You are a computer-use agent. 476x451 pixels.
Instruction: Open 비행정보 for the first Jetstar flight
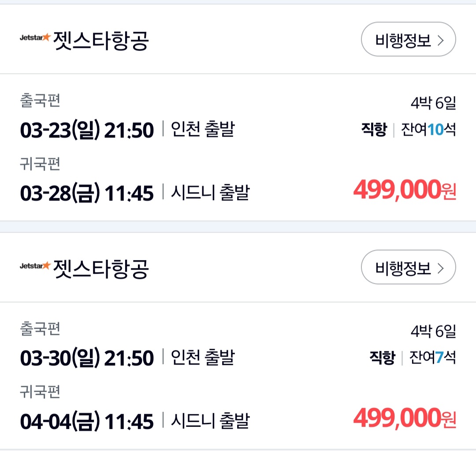click(x=408, y=40)
